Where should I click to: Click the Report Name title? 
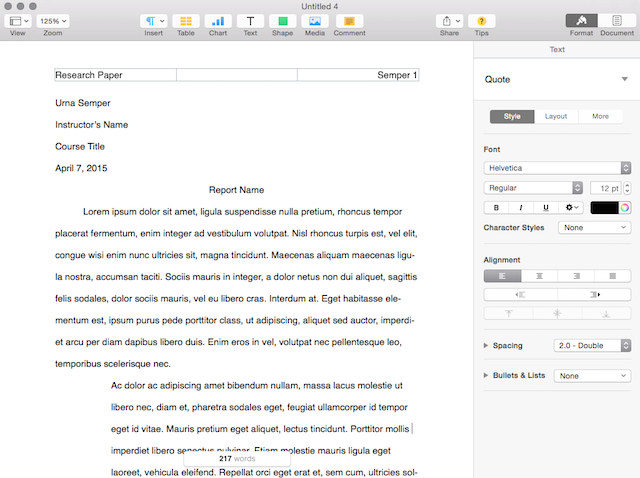(x=236, y=190)
